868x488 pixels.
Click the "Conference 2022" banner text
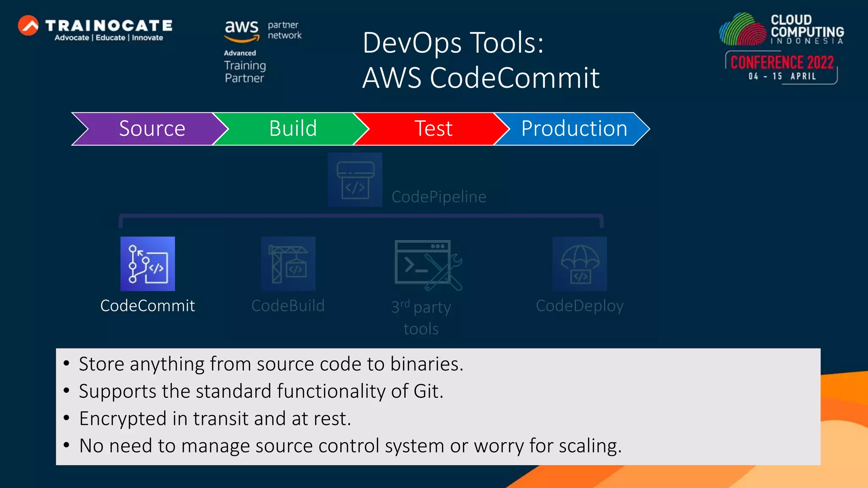[x=782, y=62]
